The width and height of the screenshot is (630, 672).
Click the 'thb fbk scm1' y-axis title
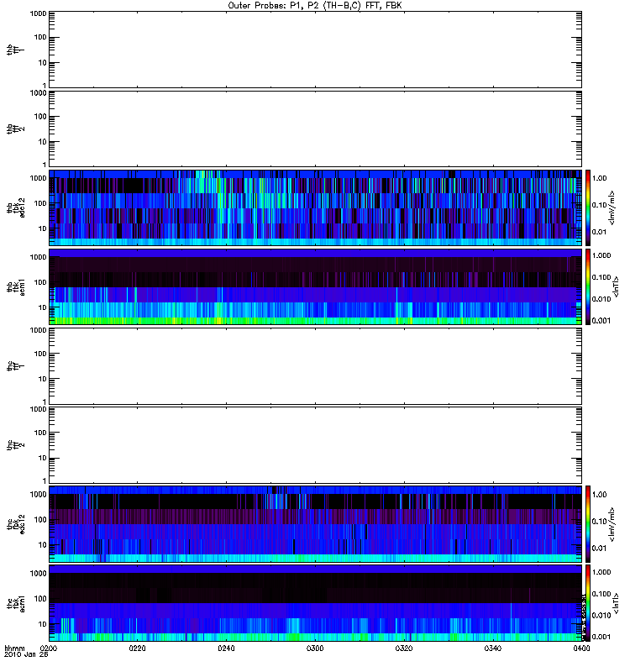click(16, 286)
